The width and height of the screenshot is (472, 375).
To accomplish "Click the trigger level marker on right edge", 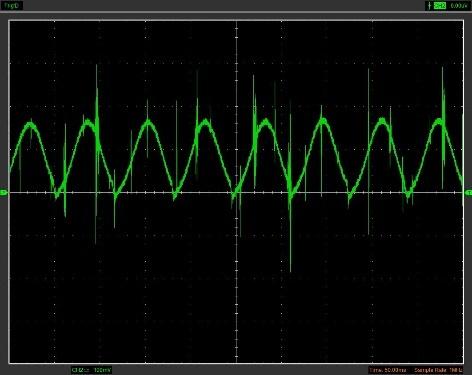I will [x=469, y=193].
